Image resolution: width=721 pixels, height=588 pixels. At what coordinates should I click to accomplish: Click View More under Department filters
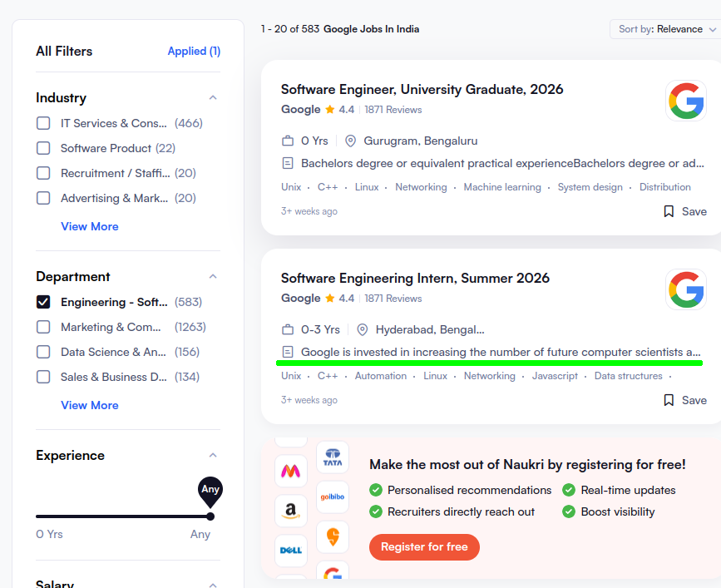(90, 405)
